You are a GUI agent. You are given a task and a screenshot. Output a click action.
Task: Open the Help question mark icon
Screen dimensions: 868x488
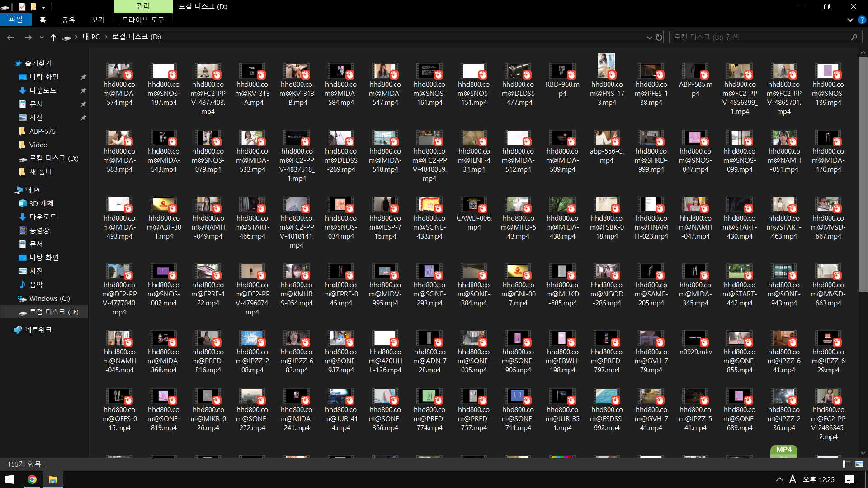[x=862, y=20]
